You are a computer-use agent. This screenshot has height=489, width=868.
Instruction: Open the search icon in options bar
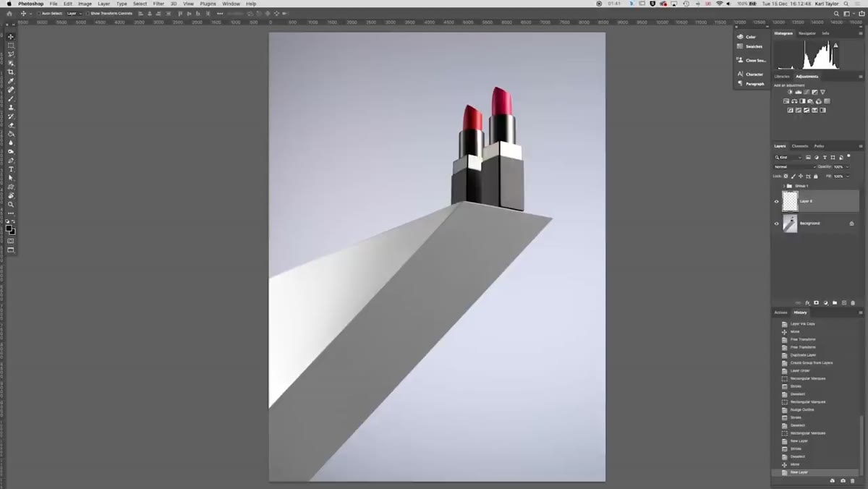(x=837, y=14)
